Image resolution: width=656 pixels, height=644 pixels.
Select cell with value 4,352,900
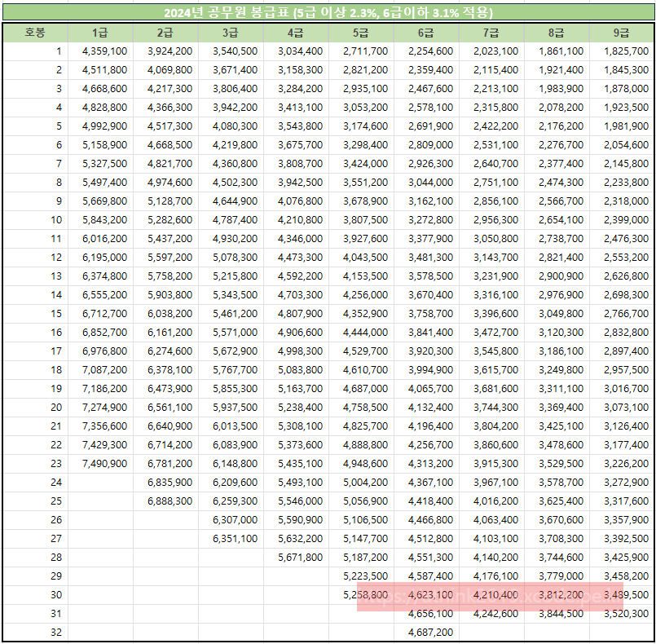pyautogui.click(x=361, y=314)
